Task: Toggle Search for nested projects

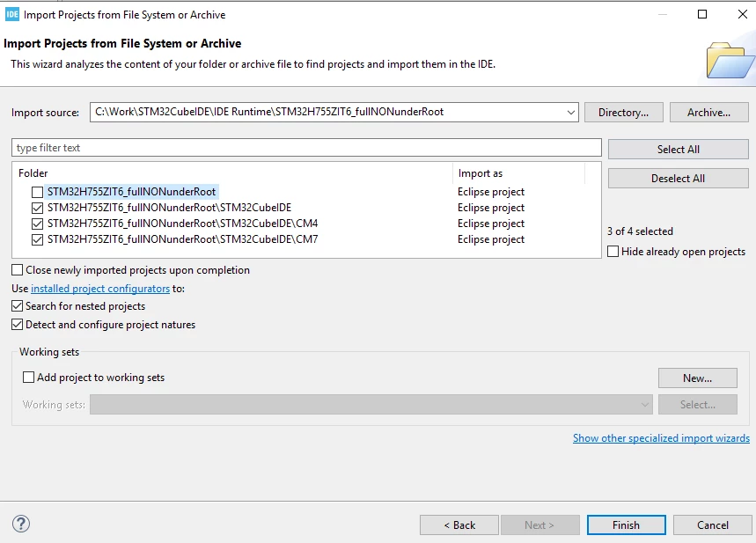Action: [17, 306]
